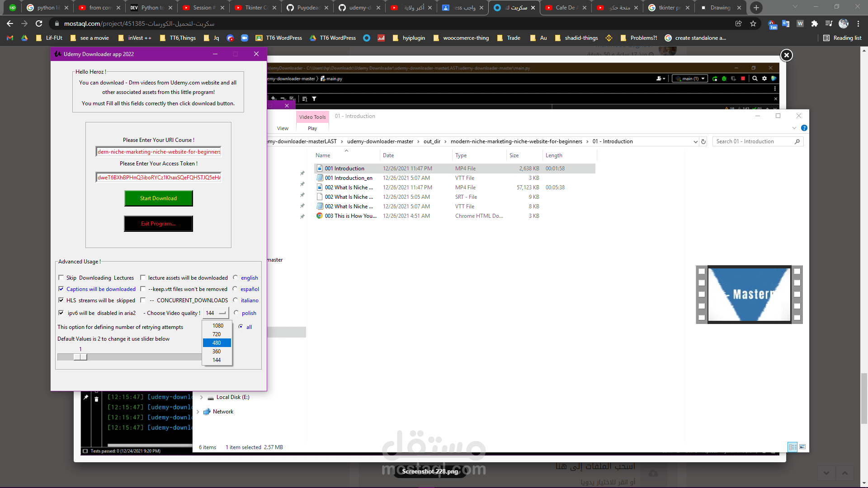Uncheck HLS streams will be skipped
This screenshot has height=488, width=868.
pyautogui.click(x=61, y=300)
